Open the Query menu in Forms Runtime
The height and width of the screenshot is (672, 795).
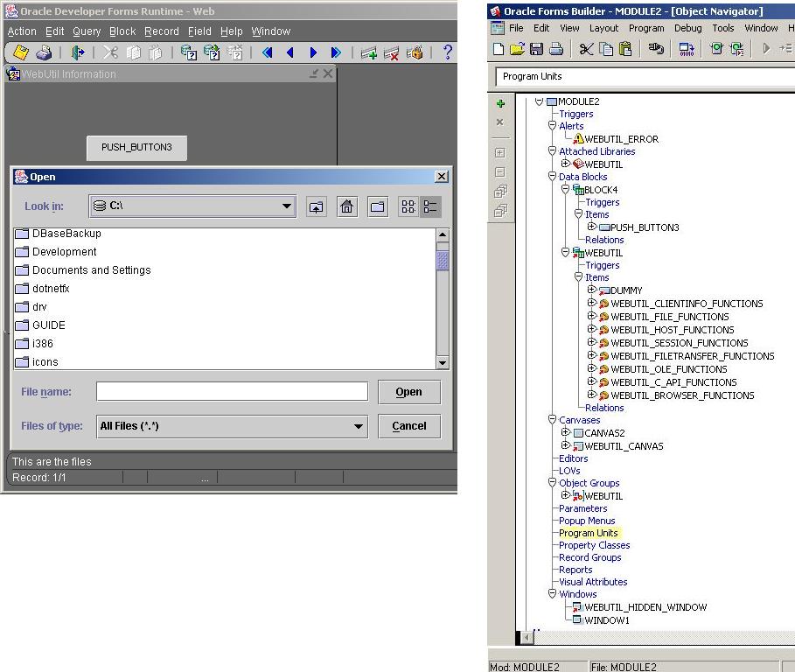(x=87, y=31)
